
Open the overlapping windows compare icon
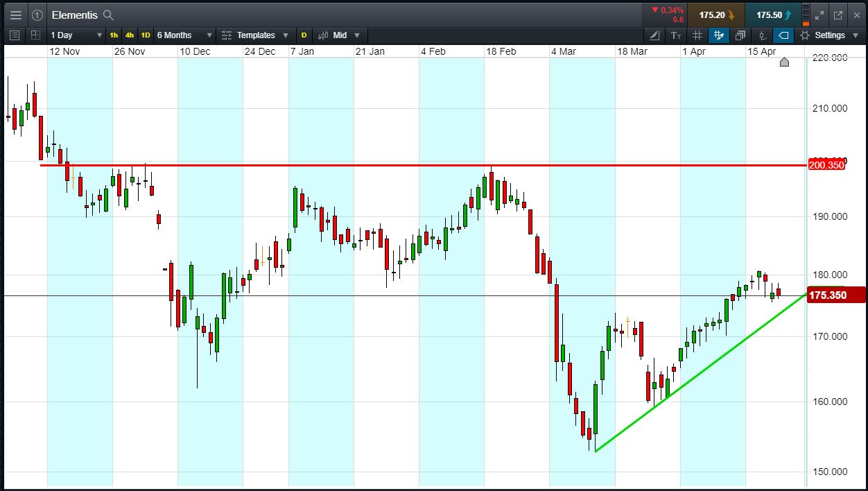point(740,35)
